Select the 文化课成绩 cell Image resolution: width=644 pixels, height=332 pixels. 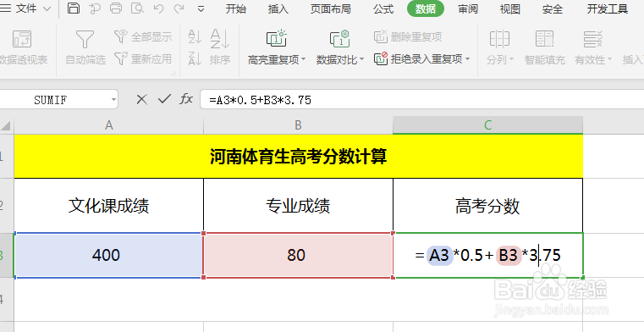pyautogui.click(x=109, y=206)
